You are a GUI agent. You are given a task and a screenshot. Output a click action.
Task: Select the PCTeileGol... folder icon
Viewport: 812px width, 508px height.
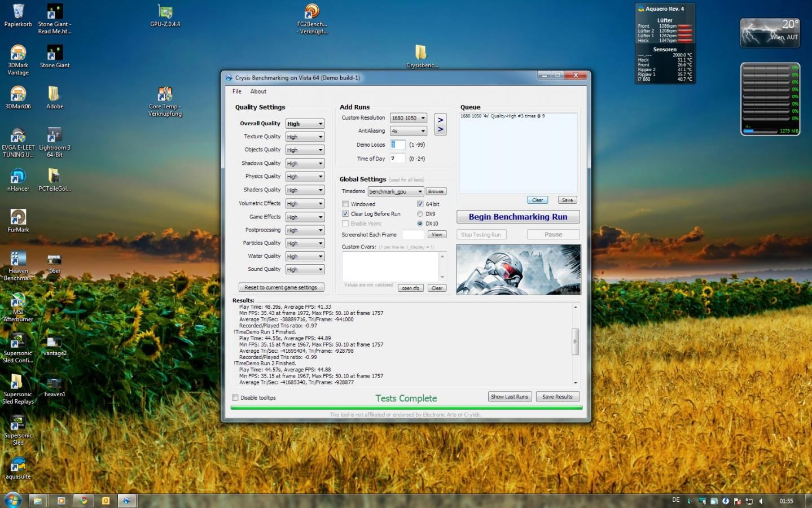[55, 180]
